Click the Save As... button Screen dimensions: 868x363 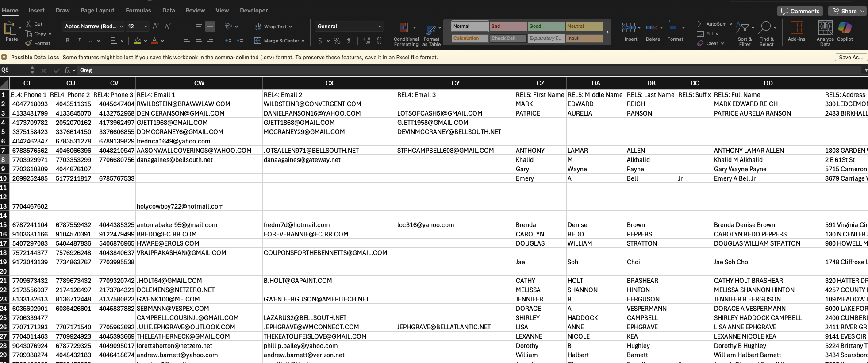(851, 57)
